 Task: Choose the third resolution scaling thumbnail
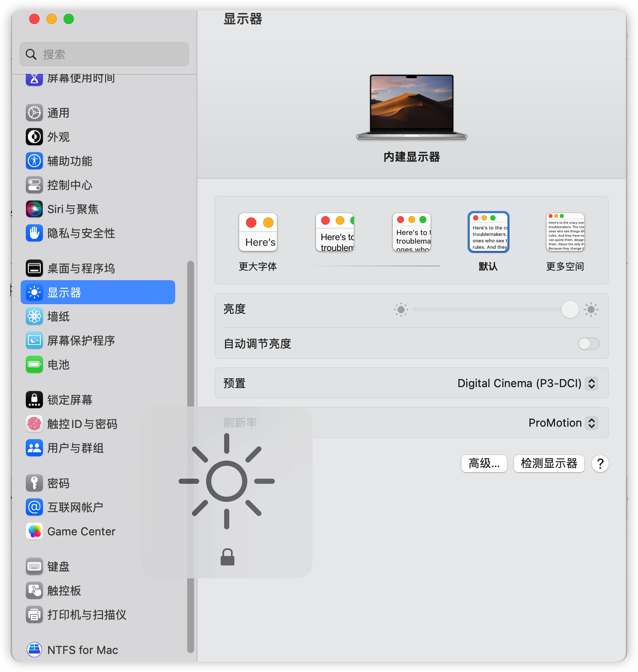pos(412,232)
